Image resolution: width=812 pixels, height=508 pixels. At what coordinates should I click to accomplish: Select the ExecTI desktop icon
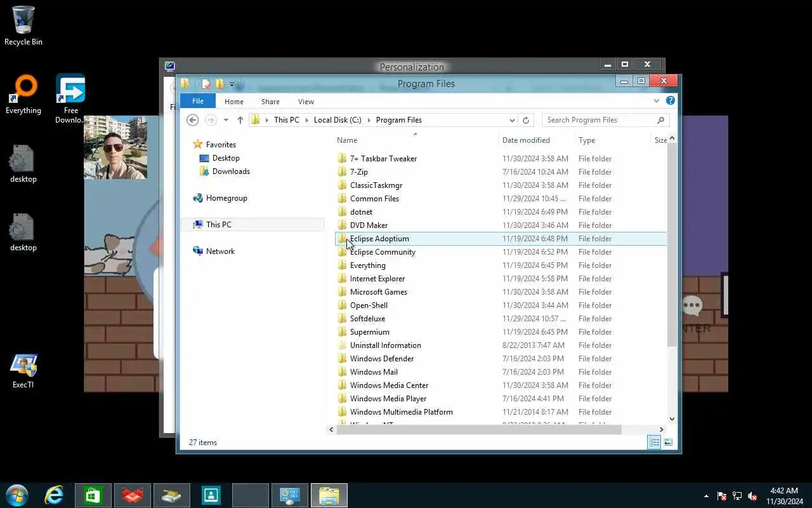(23, 371)
